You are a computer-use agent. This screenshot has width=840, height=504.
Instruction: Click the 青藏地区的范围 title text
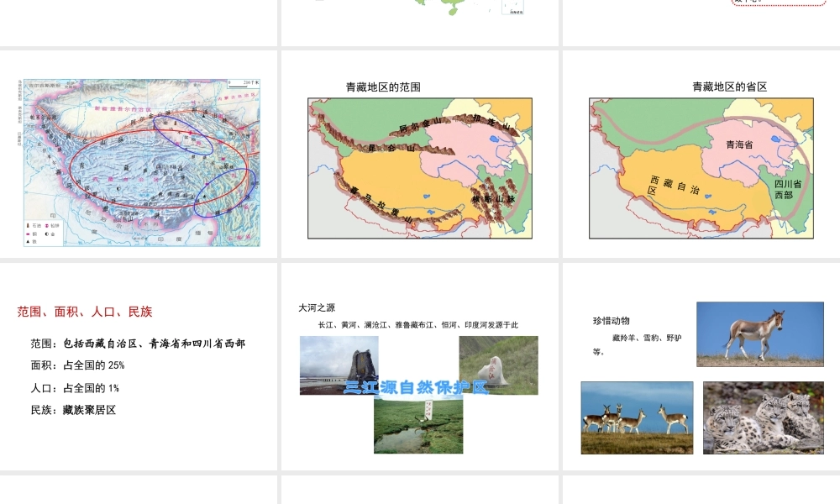383,87
